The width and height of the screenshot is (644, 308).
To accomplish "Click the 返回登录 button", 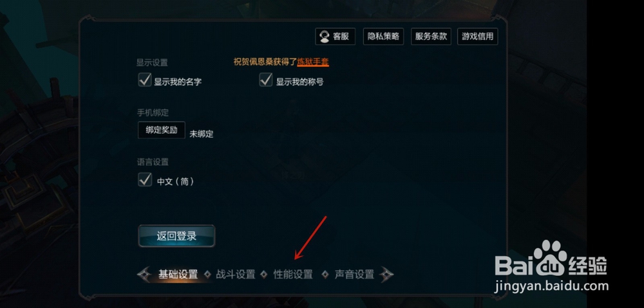I will point(176,236).
